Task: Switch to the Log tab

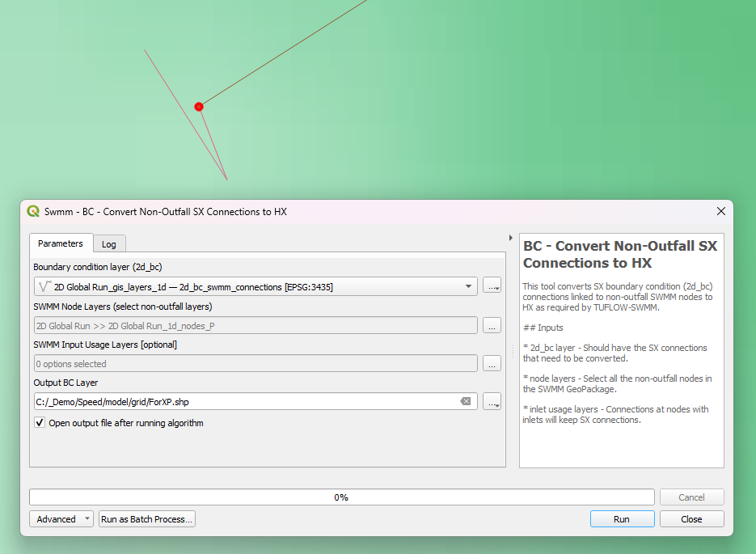Action: coord(109,244)
